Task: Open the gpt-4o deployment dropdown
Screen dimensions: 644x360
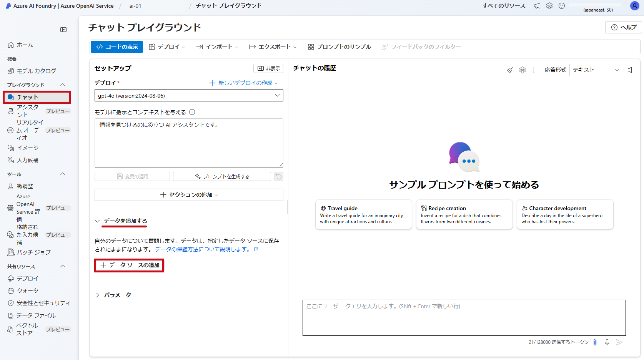Action: click(x=189, y=95)
